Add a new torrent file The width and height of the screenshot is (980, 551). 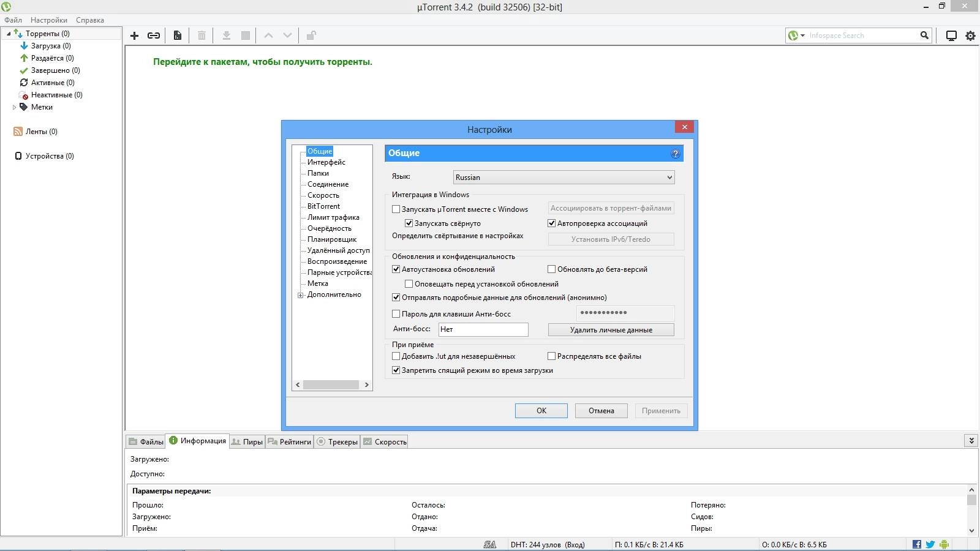(x=135, y=36)
